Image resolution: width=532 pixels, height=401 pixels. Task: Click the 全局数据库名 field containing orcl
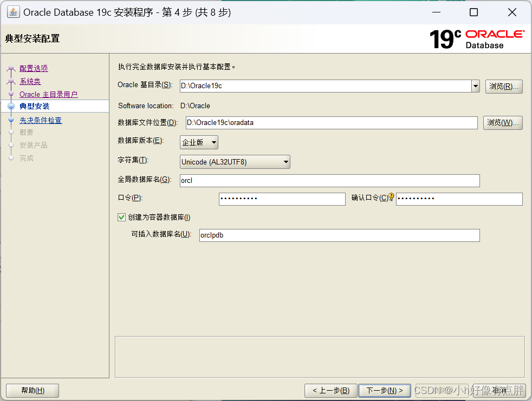pos(329,180)
